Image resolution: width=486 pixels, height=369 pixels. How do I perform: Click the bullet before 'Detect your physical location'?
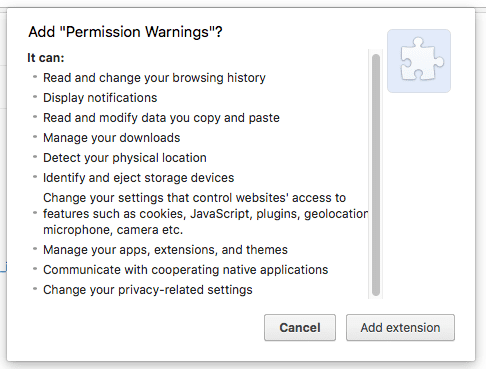(x=35, y=157)
